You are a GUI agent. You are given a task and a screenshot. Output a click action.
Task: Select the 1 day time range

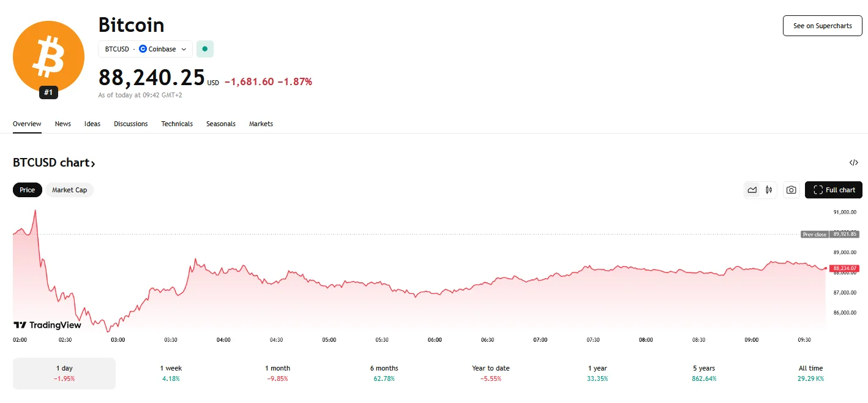[x=64, y=373]
